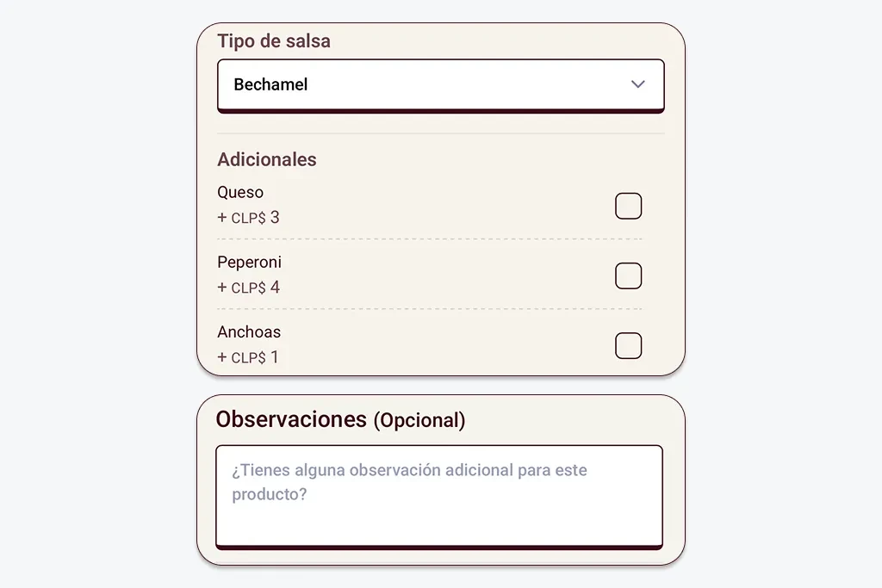The image size is (882, 588).
Task: Click the CLP$ 4 price under Peperoni
Action: tap(248, 287)
